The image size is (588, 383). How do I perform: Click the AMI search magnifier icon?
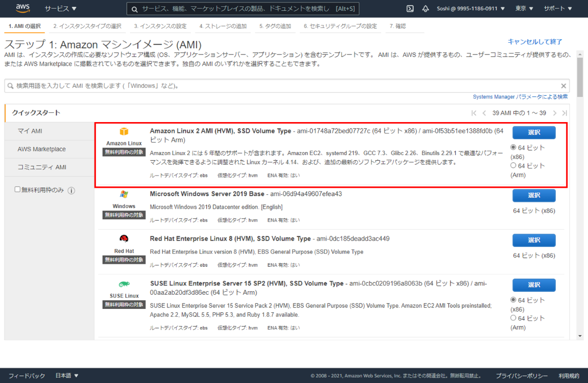pos(10,86)
